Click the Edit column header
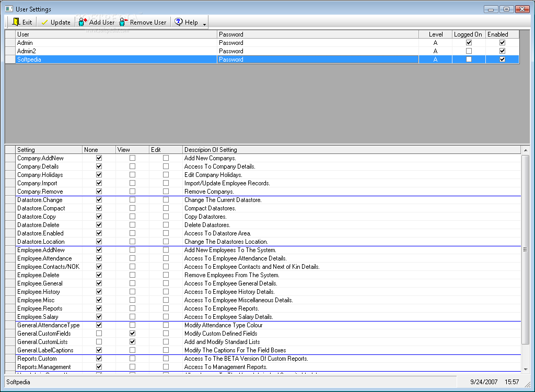 pyautogui.click(x=166, y=150)
